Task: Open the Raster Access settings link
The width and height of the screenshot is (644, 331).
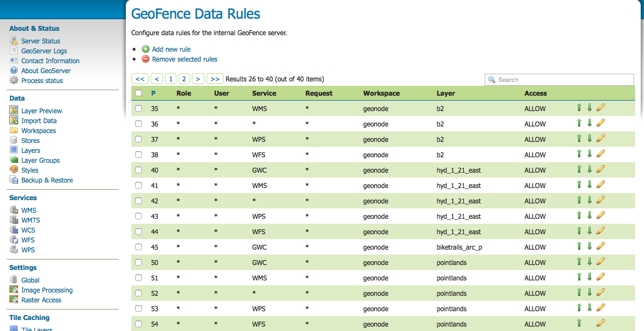Action: (x=41, y=300)
